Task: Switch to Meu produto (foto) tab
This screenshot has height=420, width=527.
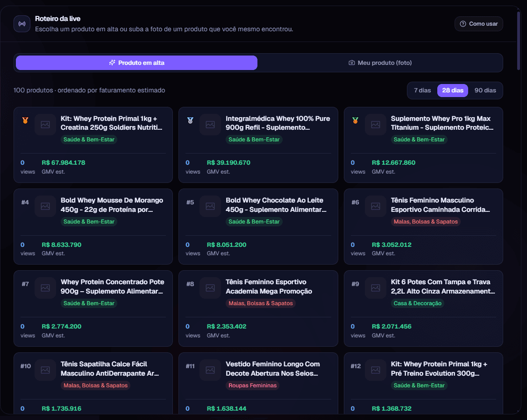Action: point(380,63)
